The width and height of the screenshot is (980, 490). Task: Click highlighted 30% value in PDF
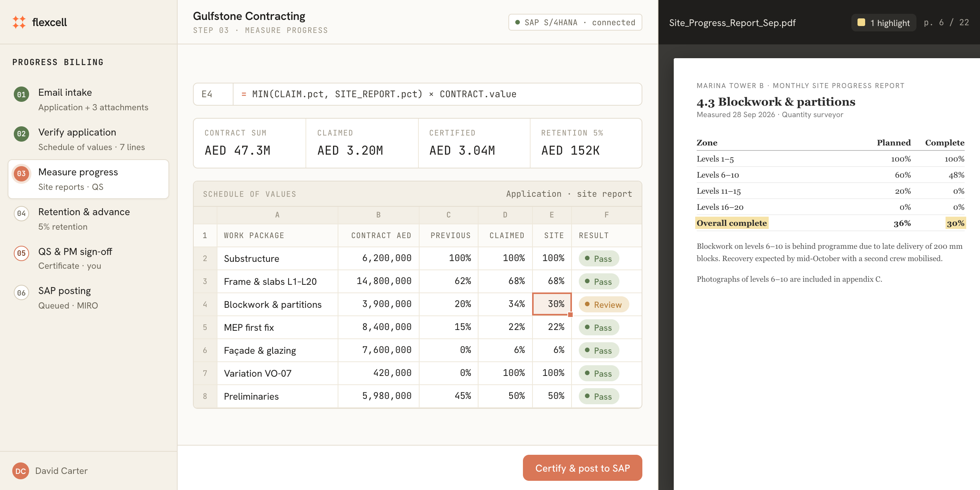955,223
